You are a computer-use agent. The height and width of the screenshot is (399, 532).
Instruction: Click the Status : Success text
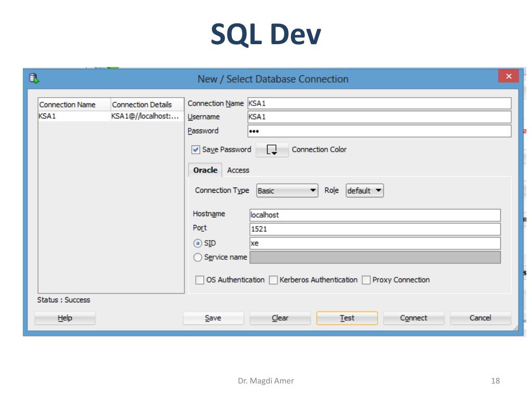coord(64,300)
